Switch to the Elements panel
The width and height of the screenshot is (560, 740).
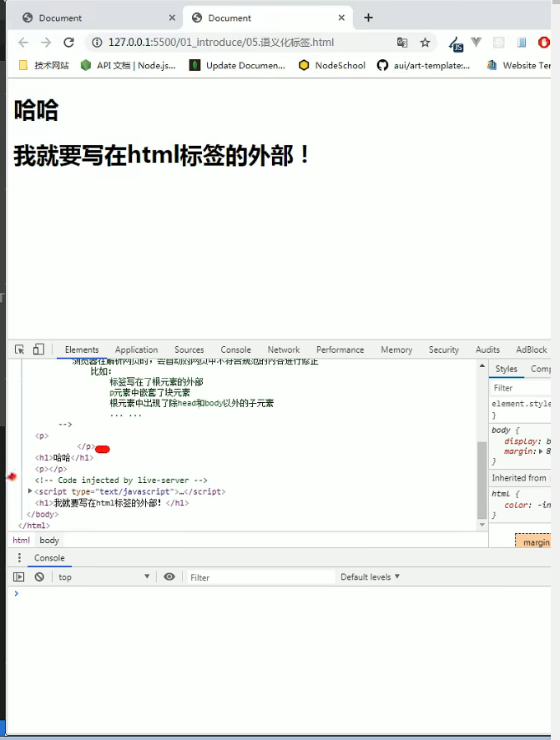tap(82, 350)
